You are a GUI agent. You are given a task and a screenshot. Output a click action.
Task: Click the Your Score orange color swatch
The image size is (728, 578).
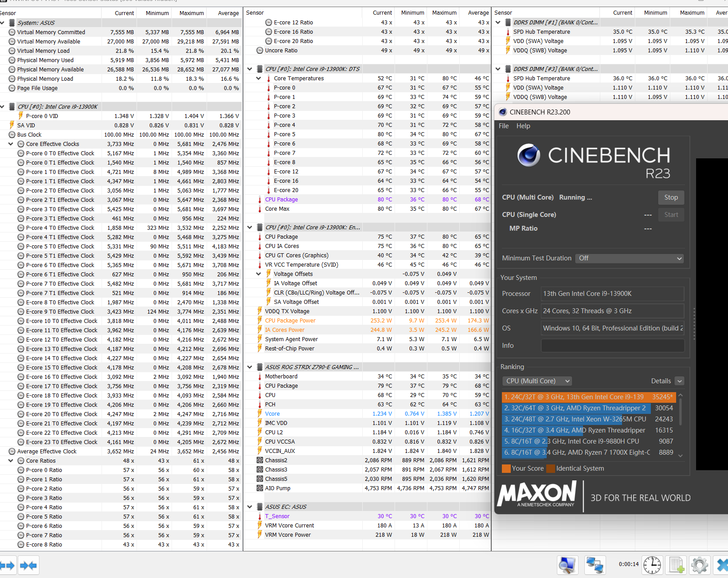[x=506, y=468]
